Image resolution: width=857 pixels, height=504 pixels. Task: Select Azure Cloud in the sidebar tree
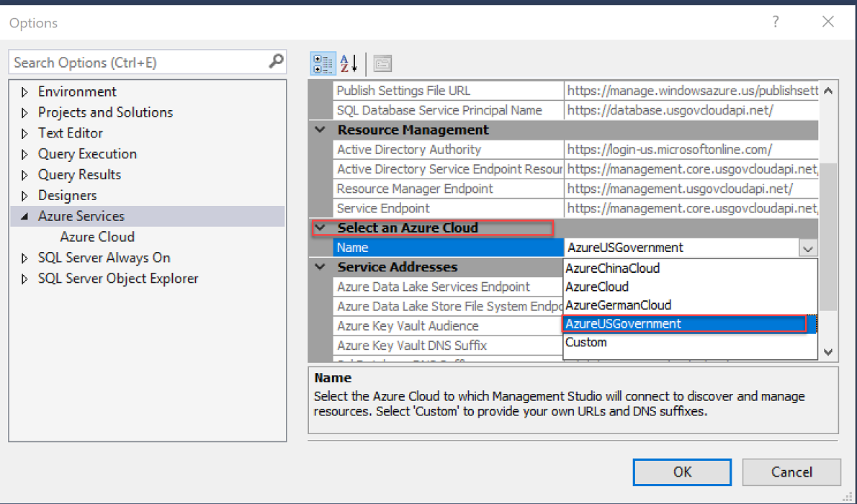pos(97,236)
